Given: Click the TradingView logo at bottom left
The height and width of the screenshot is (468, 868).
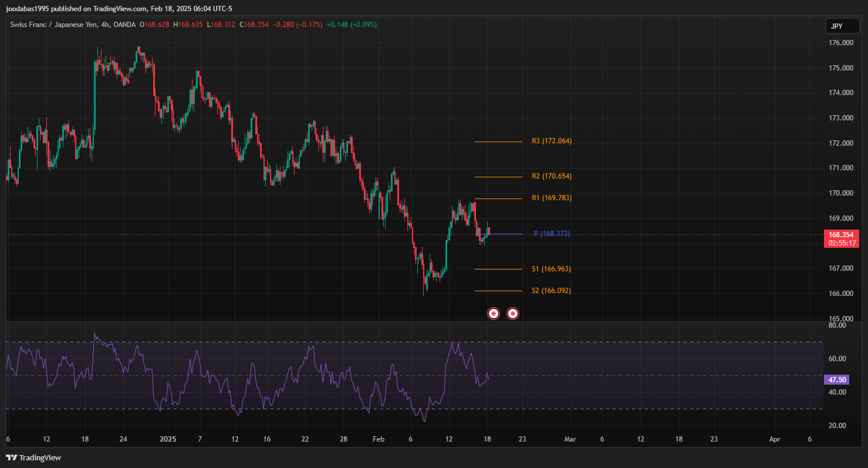Looking at the screenshot, I should [33, 457].
